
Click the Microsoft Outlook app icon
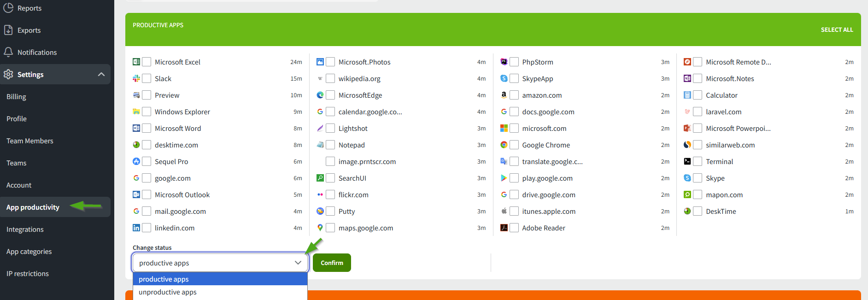pyautogui.click(x=136, y=194)
